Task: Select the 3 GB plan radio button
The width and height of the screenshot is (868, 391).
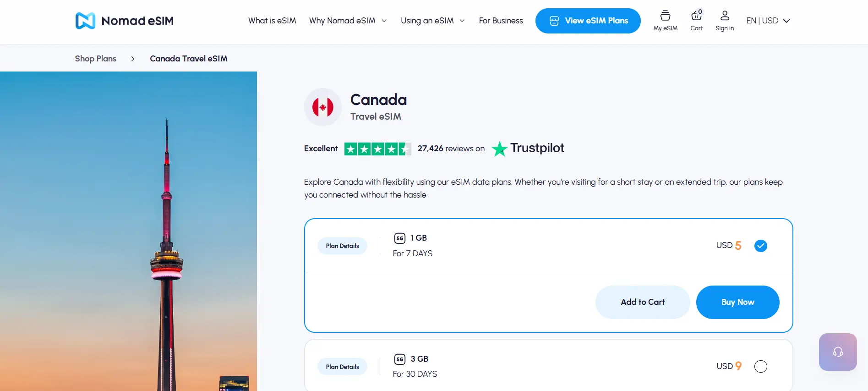Action: click(760, 366)
